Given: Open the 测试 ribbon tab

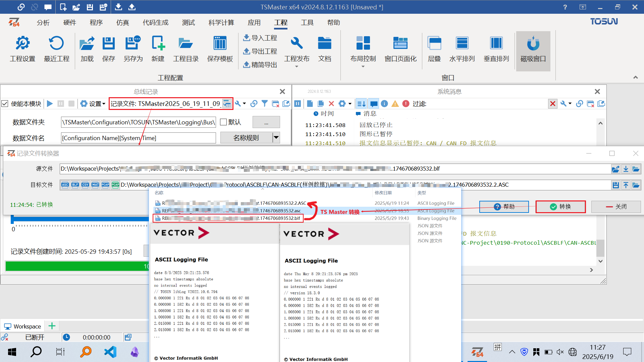Looking at the screenshot, I should tap(189, 22).
